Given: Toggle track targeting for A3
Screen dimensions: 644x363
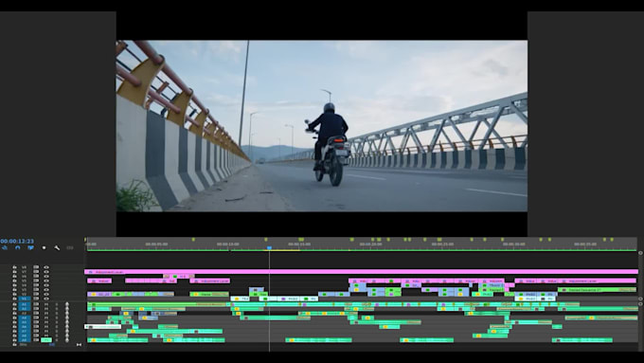Looking at the screenshot, I should pos(25,314).
